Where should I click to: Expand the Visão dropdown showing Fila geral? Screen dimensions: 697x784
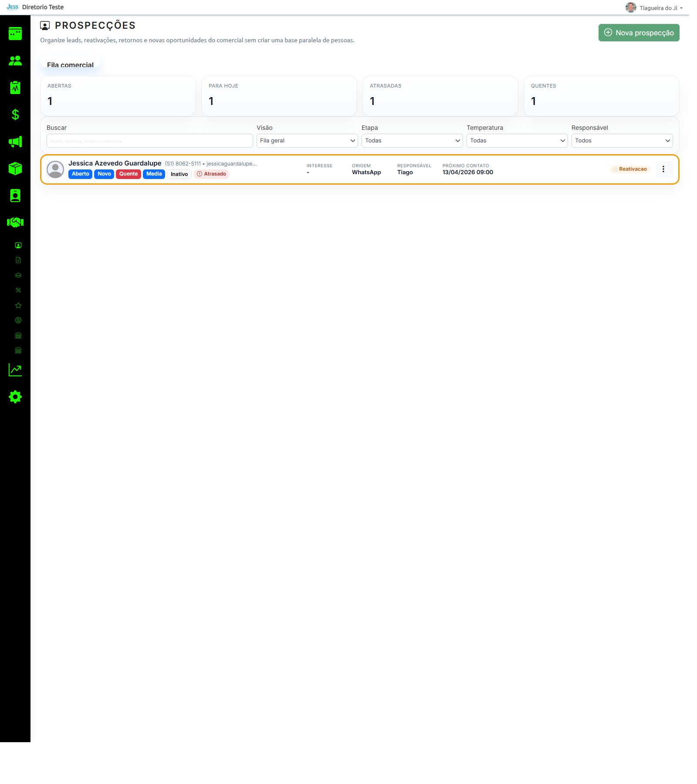307,141
